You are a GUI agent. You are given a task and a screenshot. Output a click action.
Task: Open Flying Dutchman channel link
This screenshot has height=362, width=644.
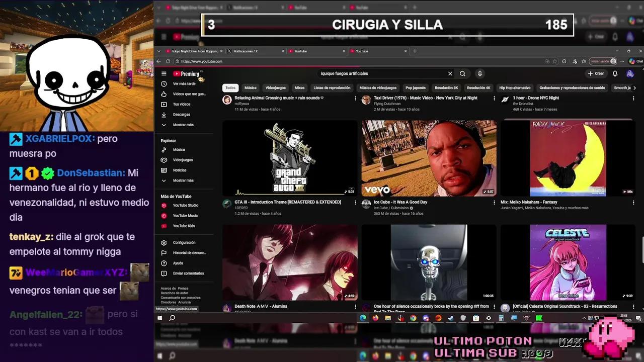[x=387, y=104]
